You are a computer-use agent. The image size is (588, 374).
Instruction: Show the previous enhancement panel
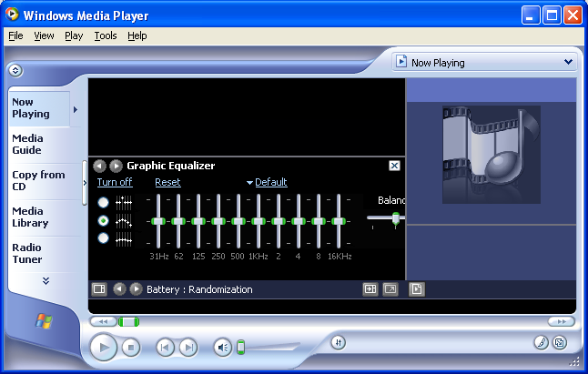pos(100,166)
